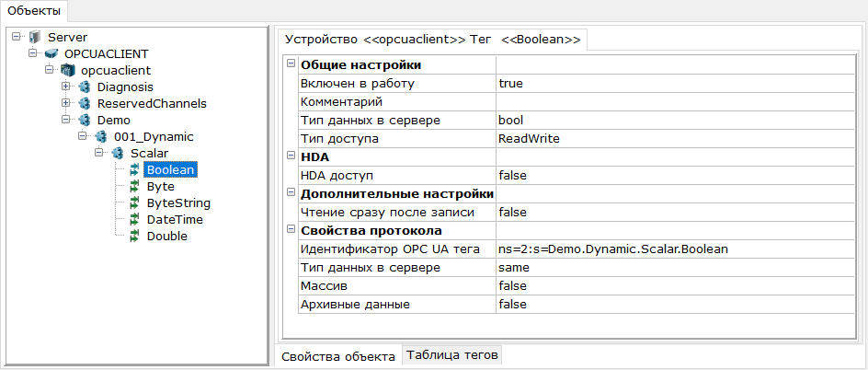Viewport: 868px width, 370px height.
Task: Switch to the Таблица тегов tab
Action: (x=452, y=355)
